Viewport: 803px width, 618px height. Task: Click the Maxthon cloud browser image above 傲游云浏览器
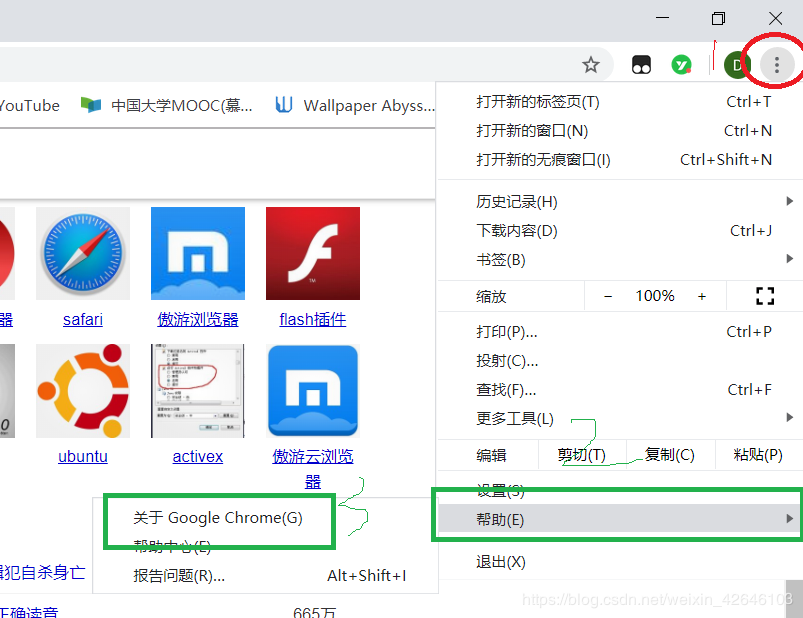[313, 391]
